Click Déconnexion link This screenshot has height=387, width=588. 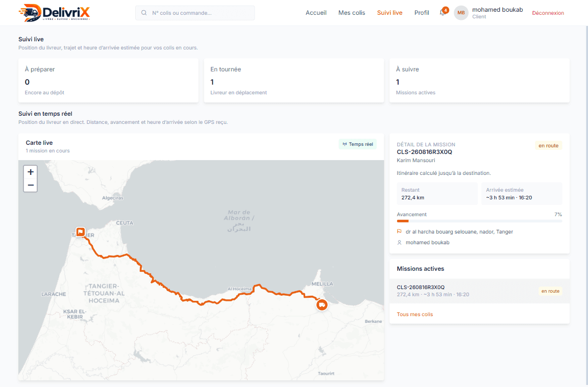[548, 13]
